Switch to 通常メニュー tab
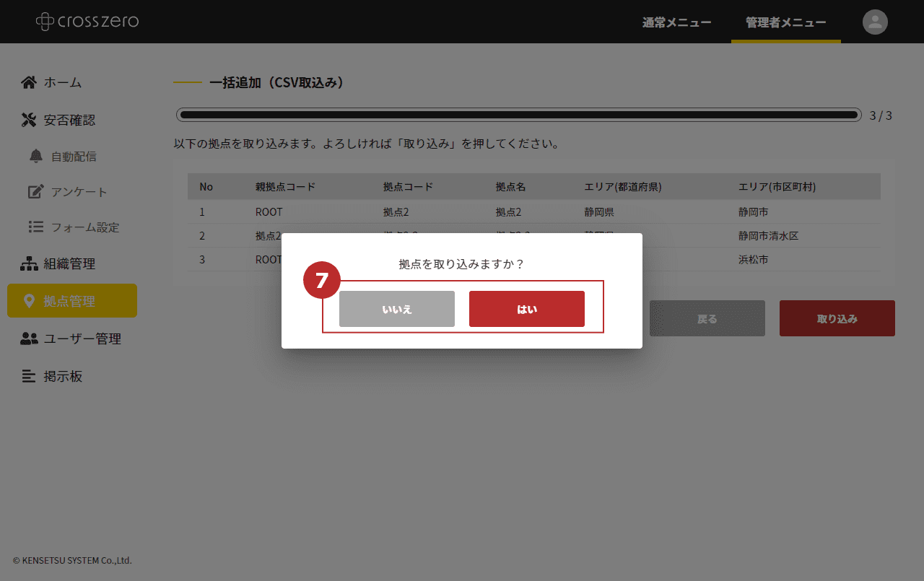 point(676,22)
